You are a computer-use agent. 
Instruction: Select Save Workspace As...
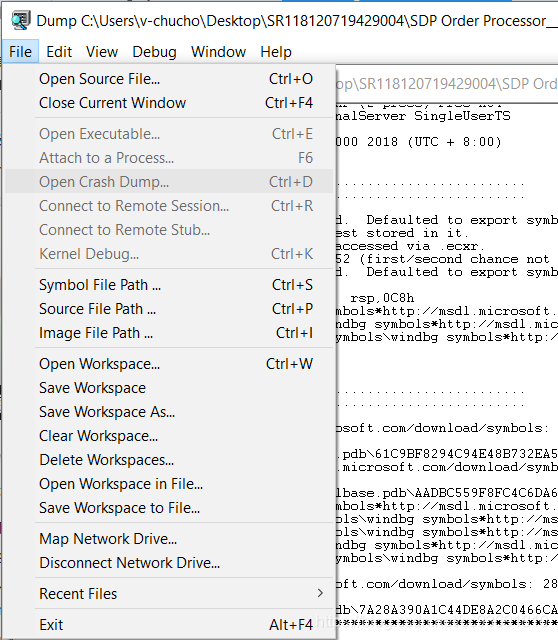(x=169, y=412)
